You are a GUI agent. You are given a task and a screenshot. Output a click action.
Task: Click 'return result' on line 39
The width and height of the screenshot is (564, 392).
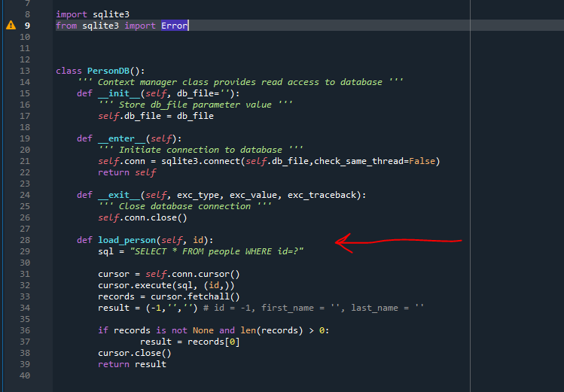[132, 364]
